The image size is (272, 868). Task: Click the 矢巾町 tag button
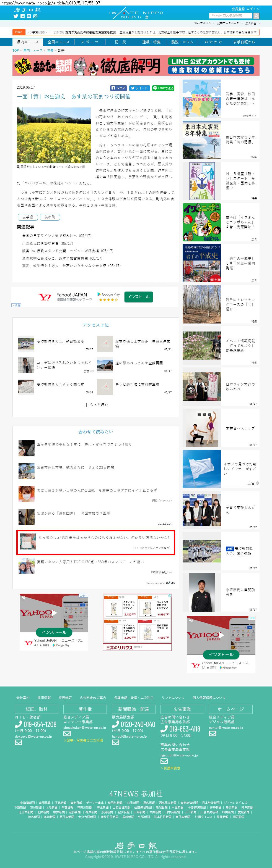50,217
